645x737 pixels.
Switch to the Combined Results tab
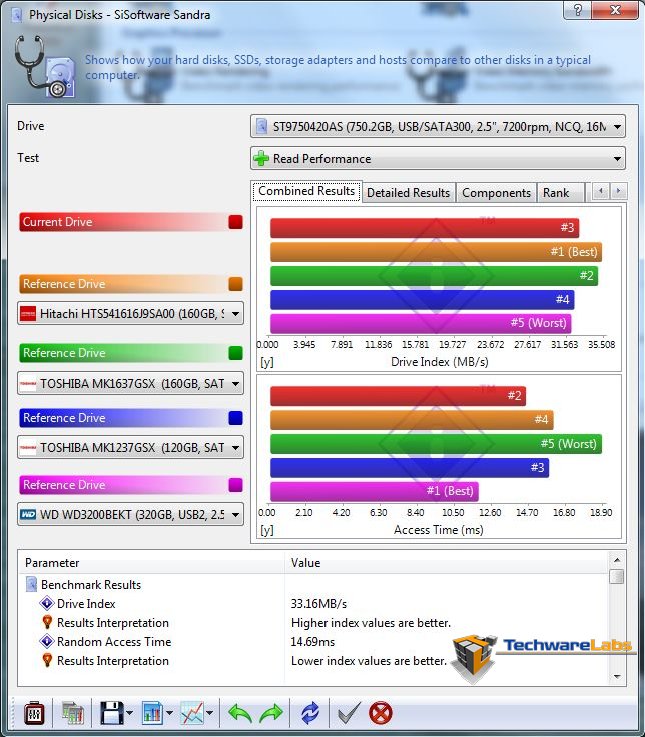point(307,191)
